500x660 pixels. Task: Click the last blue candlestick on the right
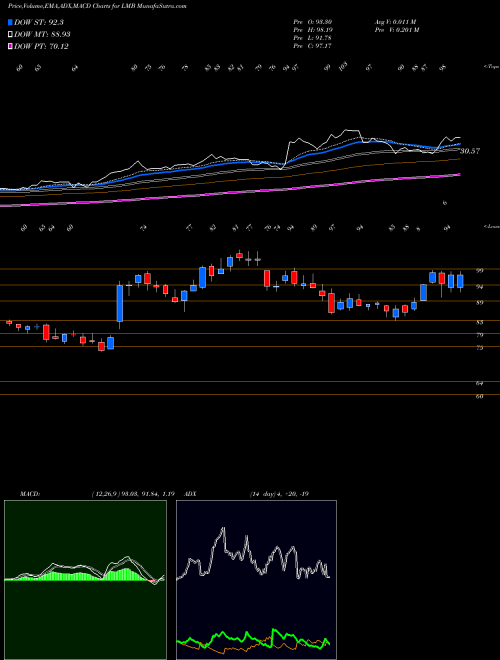point(460,281)
